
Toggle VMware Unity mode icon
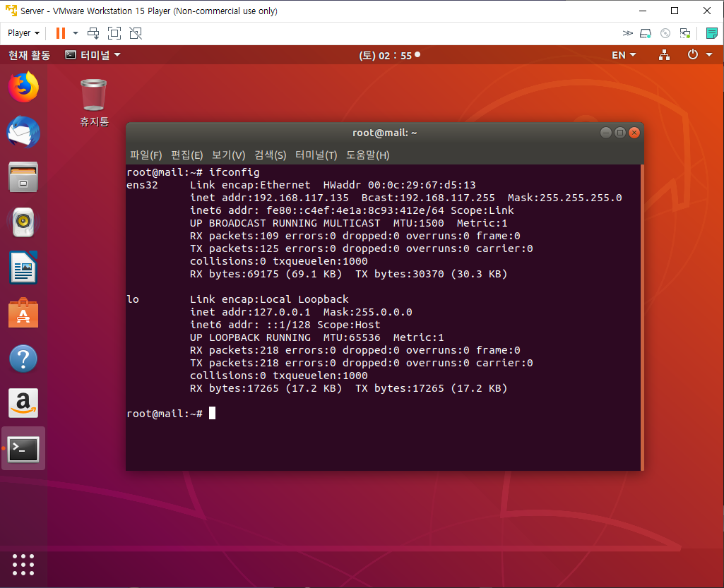click(x=136, y=33)
